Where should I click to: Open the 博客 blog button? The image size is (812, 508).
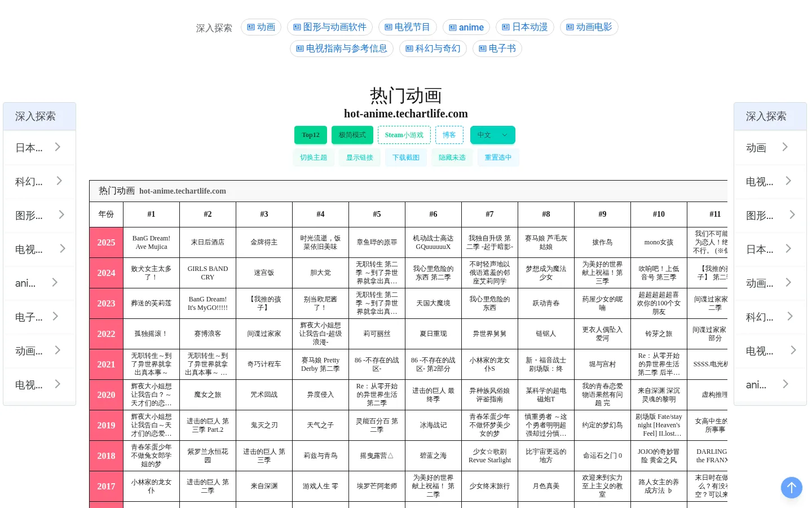point(449,135)
